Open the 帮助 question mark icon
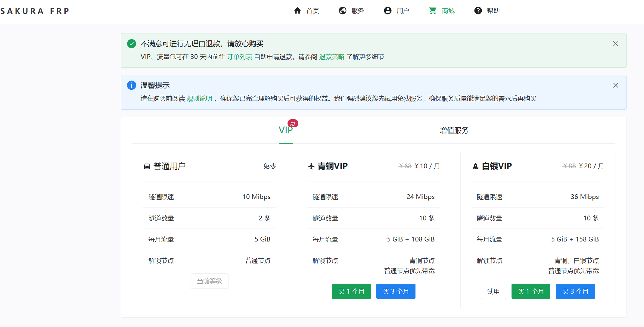Viewport: 644px width, 327px height. [478, 11]
